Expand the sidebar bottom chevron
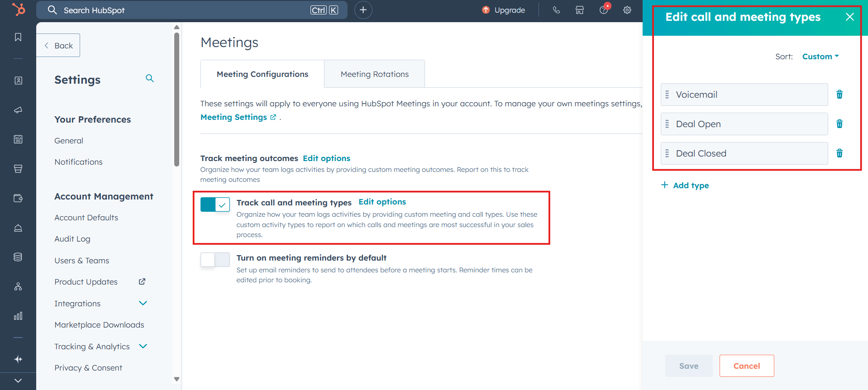This screenshot has height=390, width=868. (x=18, y=381)
